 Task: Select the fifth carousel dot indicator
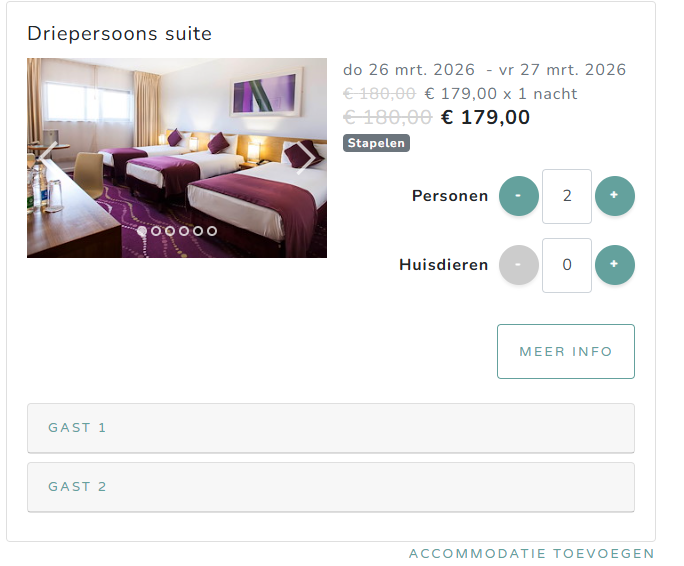198,231
